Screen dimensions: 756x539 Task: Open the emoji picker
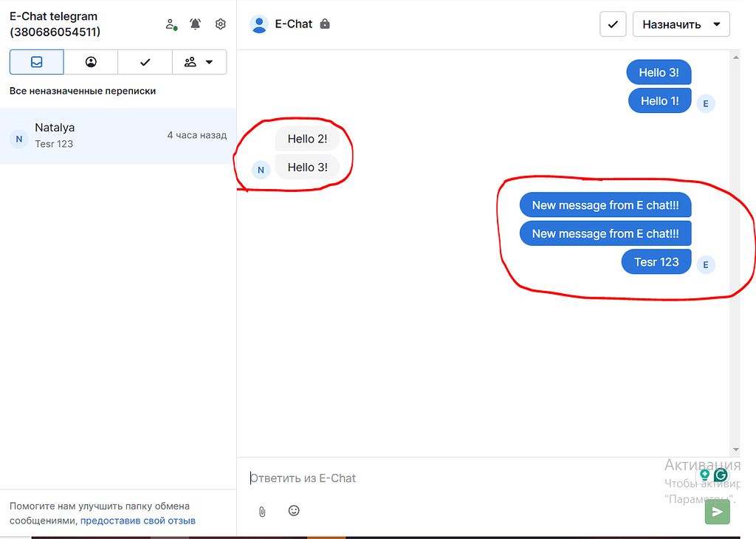(x=293, y=510)
